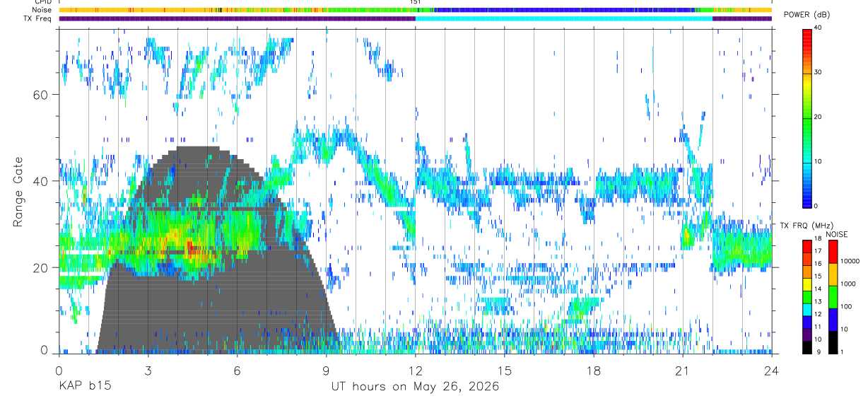Click the hour 9 tick label on time axis

[326, 370]
